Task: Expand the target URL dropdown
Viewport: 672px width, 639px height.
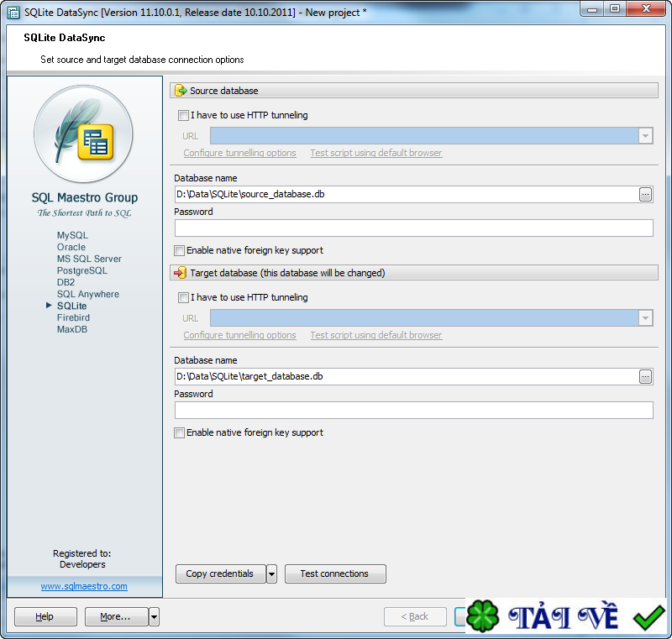Action: 647,317
